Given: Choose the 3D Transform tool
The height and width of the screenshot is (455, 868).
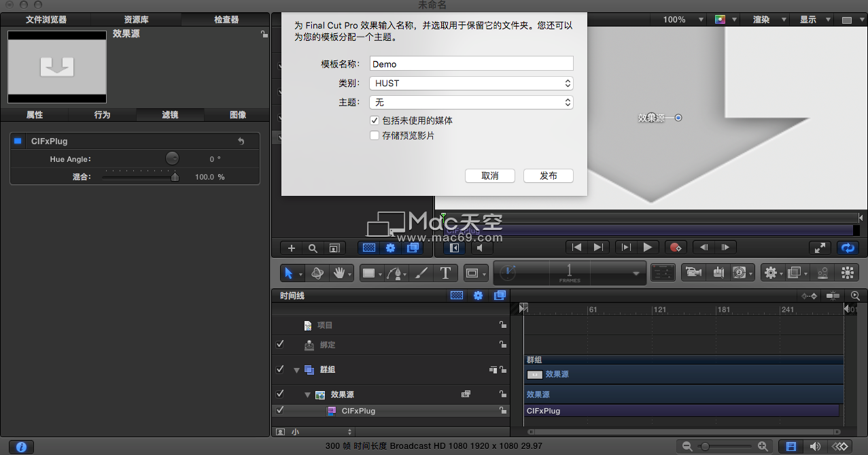Looking at the screenshot, I should click(317, 273).
